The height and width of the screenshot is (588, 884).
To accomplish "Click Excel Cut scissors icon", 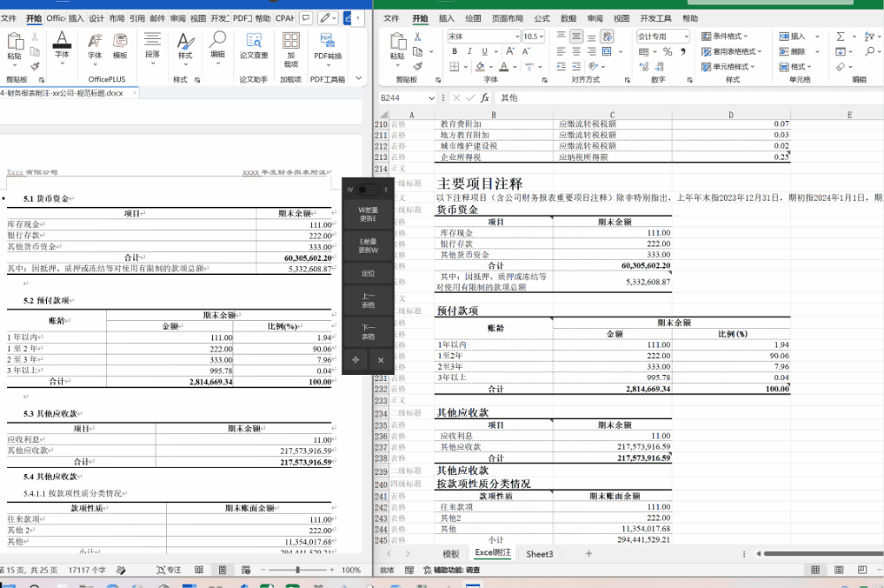I will pos(418,36).
